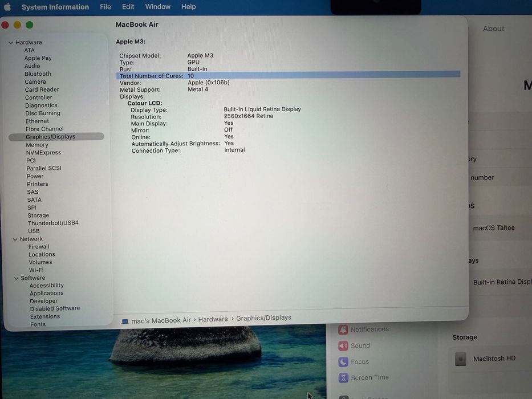Open Focus icon in System Settings
532x399 pixels.
pos(343,362)
